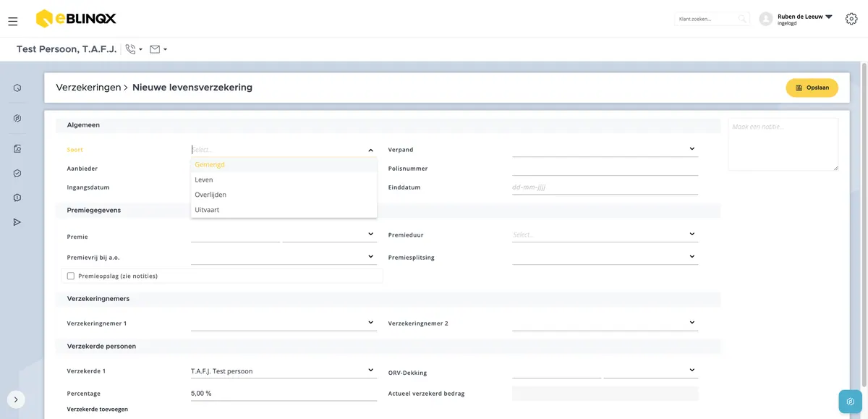The image size is (868, 419).
Task: Click the paper plane icon in the sidebar
Action: click(17, 222)
